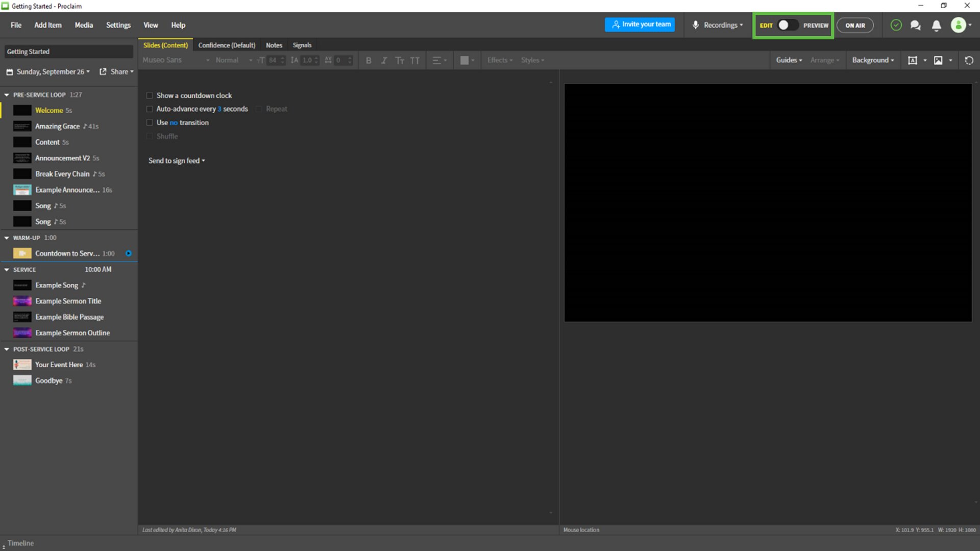Click the Bold formatting icon
Screen dimensions: 980x551
click(369, 60)
